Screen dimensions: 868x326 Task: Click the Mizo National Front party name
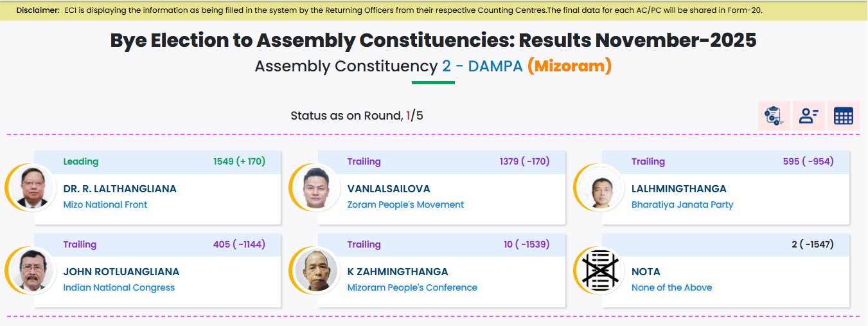tap(105, 204)
